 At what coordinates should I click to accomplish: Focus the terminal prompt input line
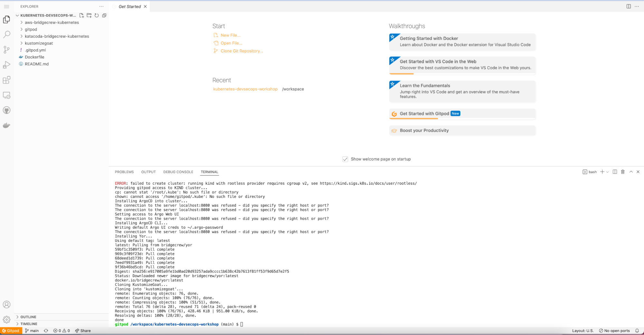pyautogui.click(x=242, y=324)
